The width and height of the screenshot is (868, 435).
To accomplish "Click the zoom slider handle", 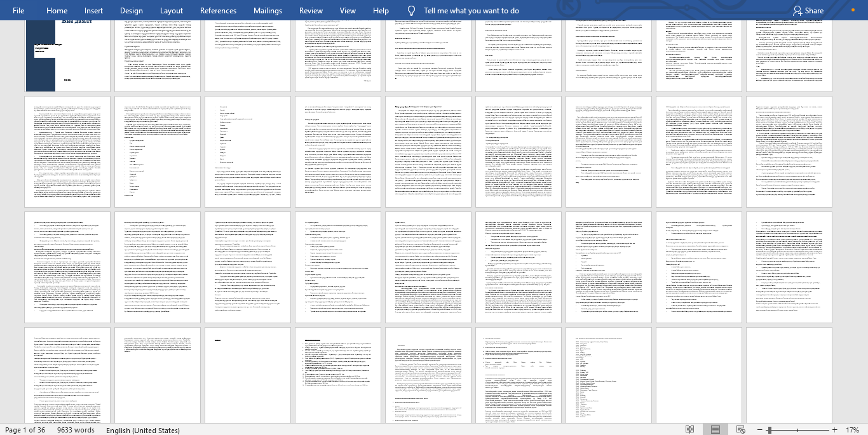I will click(x=769, y=430).
